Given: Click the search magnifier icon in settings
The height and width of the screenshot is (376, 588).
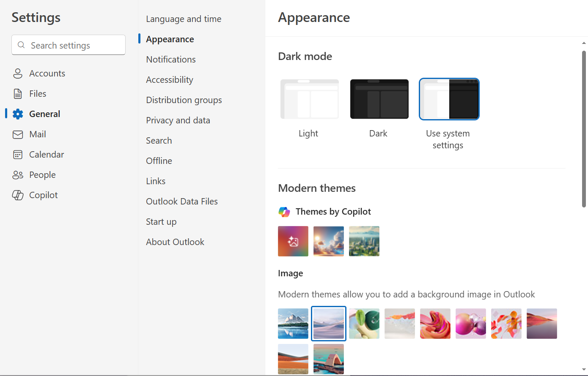Looking at the screenshot, I should [x=21, y=45].
